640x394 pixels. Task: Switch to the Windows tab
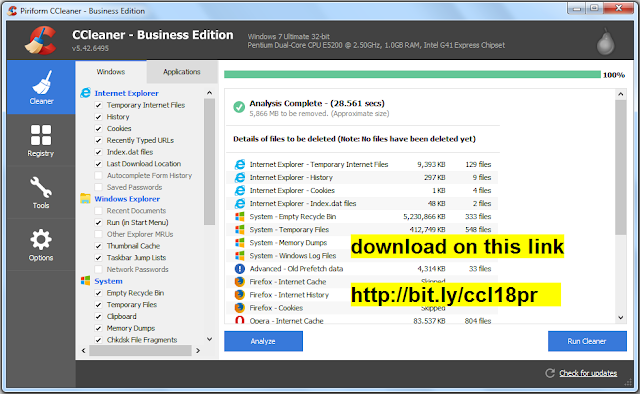click(x=111, y=72)
